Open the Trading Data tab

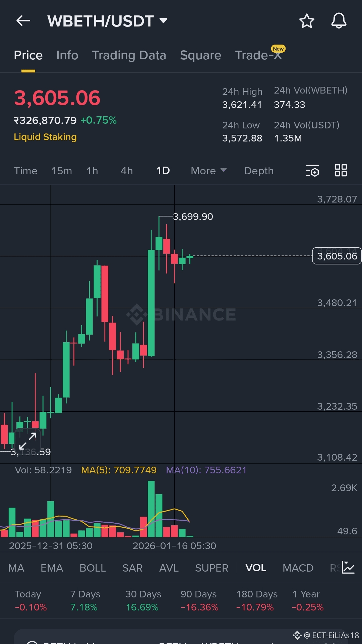tap(129, 55)
